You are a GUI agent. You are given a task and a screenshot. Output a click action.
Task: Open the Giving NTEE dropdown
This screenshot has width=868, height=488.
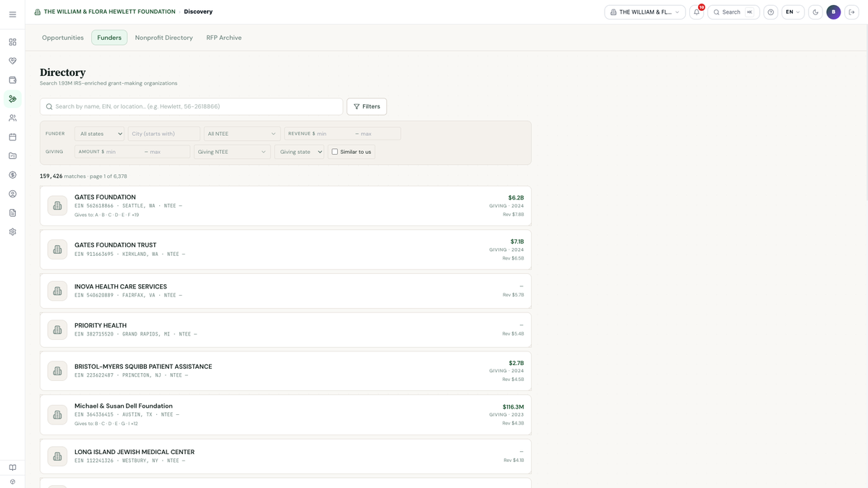(x=232, y=152)
